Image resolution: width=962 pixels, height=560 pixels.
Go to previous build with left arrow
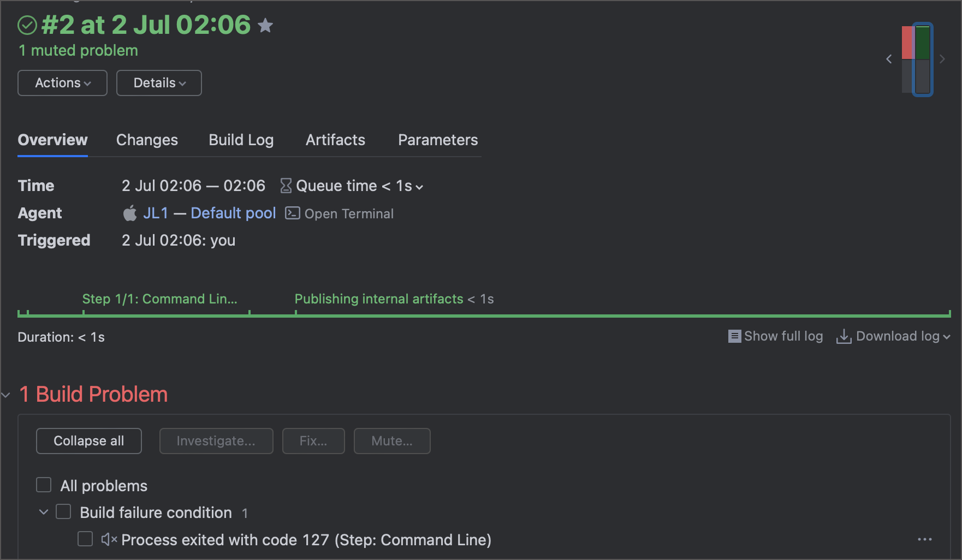(889, 59)
